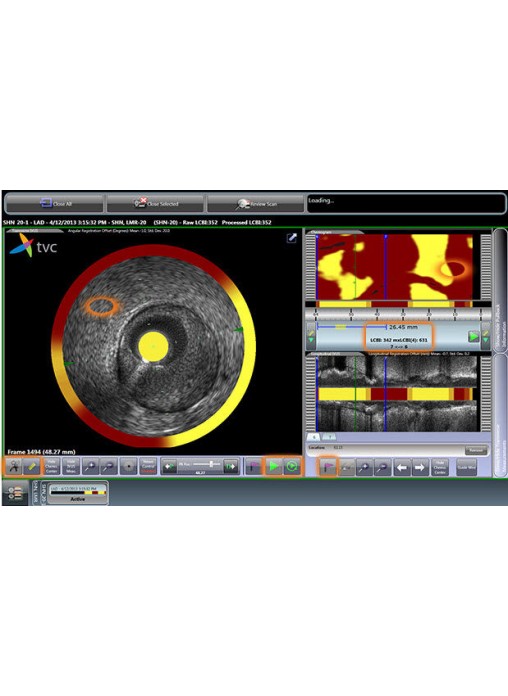Screen dimensions: 508x696
Task: Expand left green-arrow dropdown beside ruler
Action: (311, 336)
